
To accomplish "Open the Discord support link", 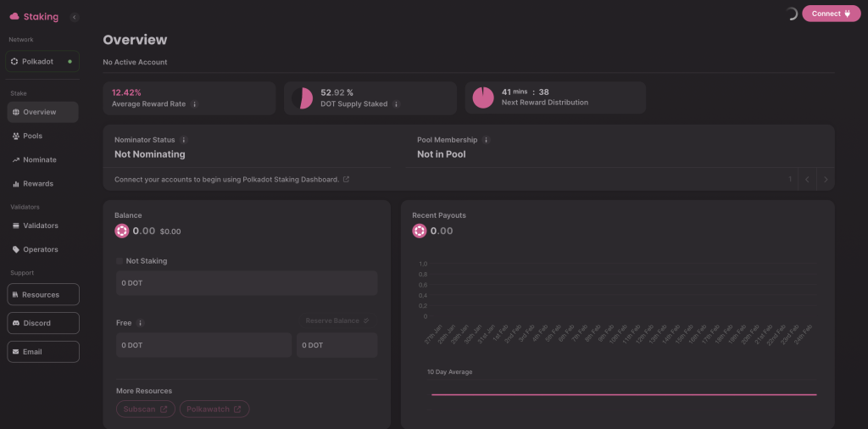I will (43, 323).
